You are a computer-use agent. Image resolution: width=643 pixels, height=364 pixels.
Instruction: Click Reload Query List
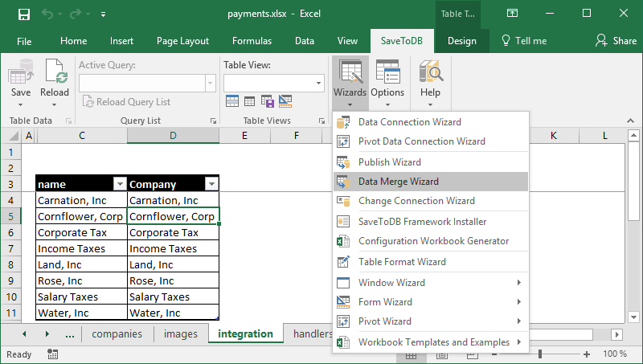pos(126,102)
